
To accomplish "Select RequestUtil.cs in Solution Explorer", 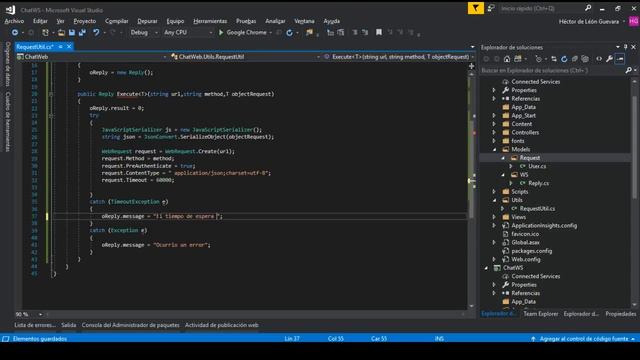I will pyautogui.click(x=537, y=209).
